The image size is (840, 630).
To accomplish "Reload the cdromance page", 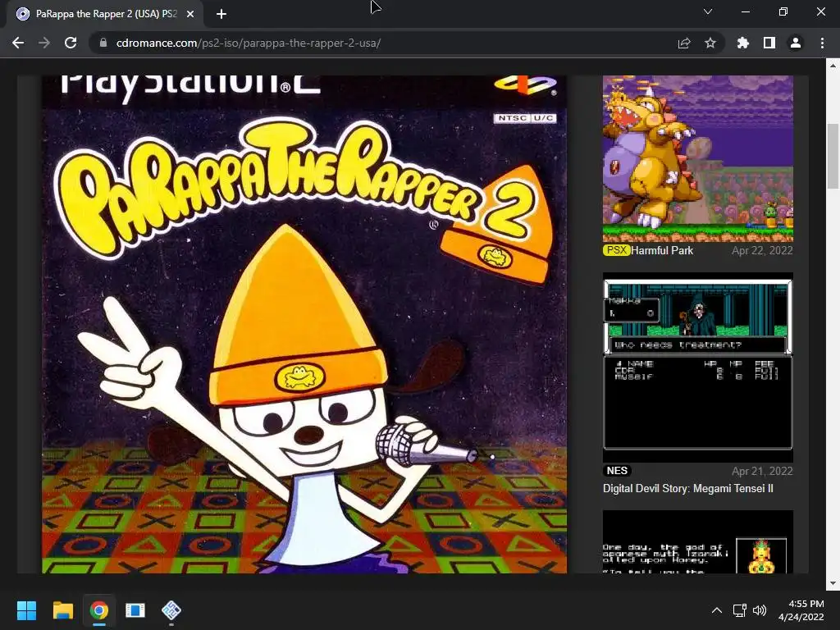I will click(71, 43).
